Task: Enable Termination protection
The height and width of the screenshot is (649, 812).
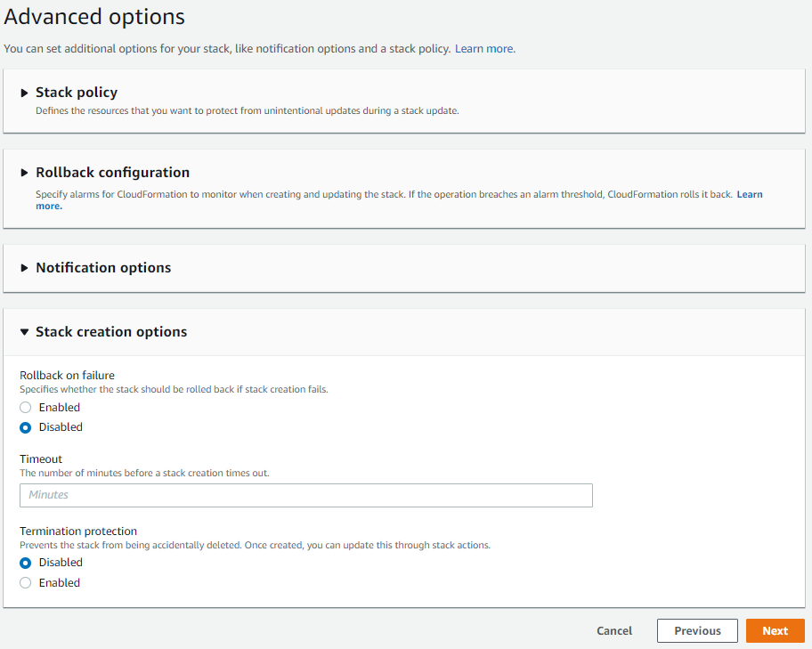Action: pos(26,583)
